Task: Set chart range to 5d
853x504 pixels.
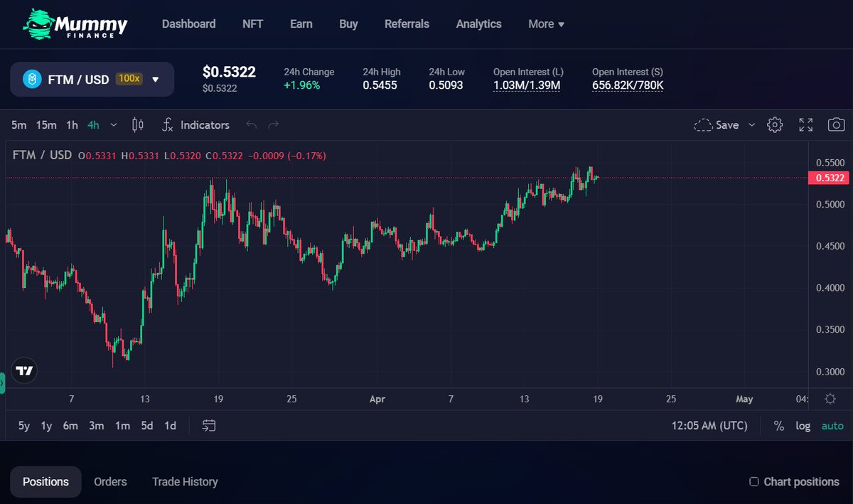Action: 147,426
